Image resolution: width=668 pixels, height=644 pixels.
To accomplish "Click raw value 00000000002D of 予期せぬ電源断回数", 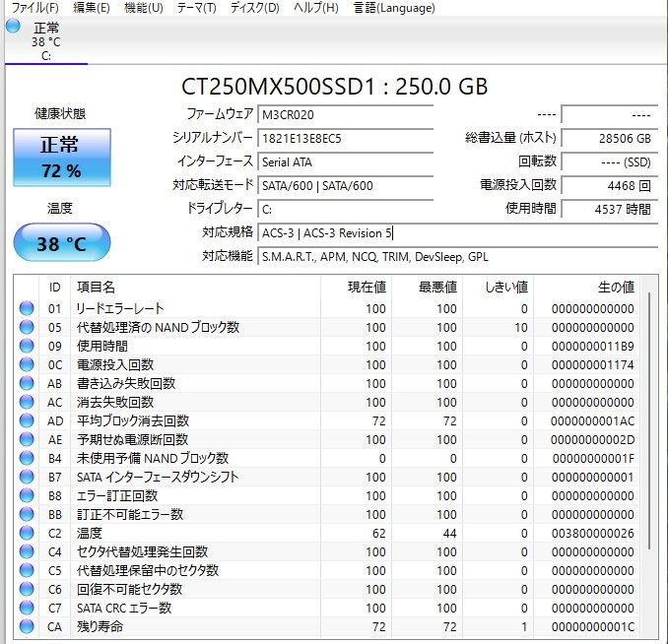I will click(x=592, y=440).
